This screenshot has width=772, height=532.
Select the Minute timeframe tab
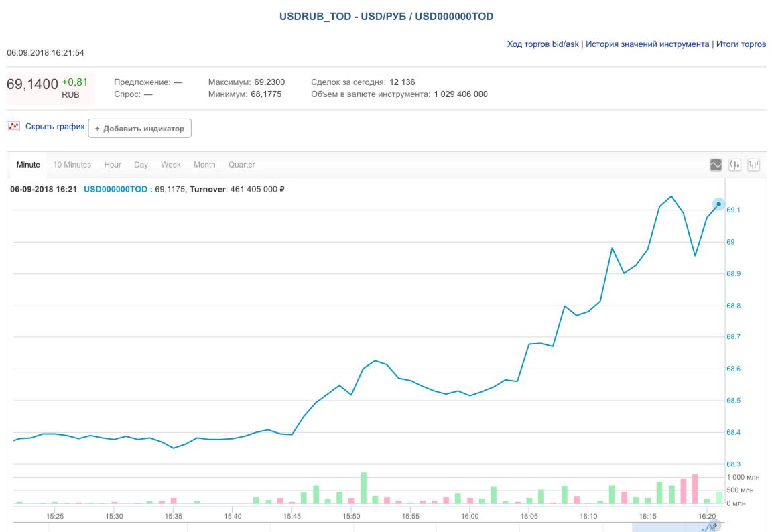28,165
